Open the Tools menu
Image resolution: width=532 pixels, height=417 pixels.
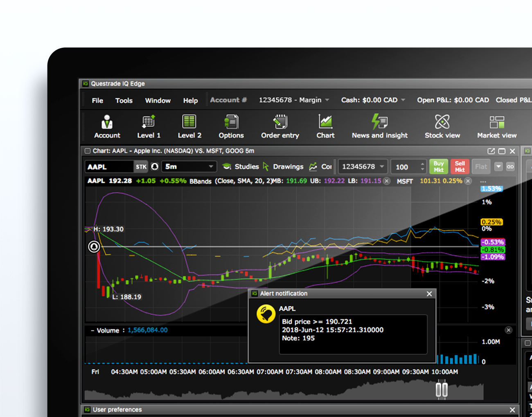click(124, 100)
